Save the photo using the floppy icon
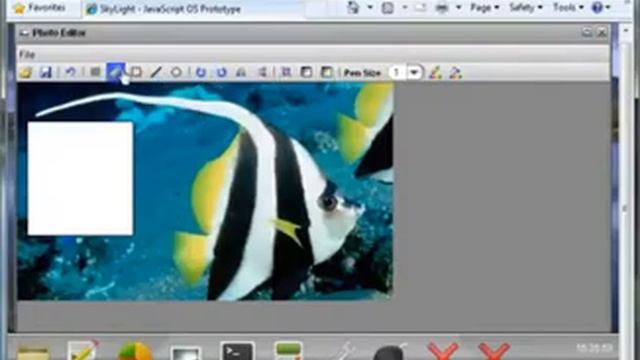This screenshot has height=360, width=640. (46, 73)
